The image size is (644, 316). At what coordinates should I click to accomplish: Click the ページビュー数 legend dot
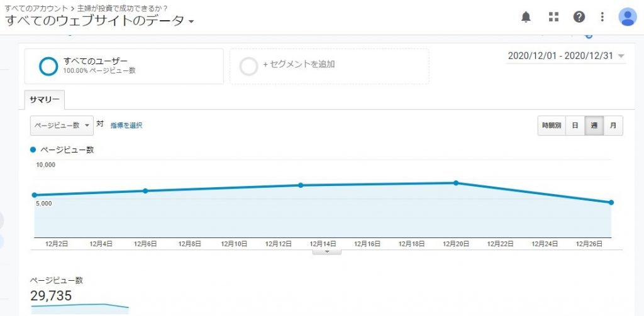coord(34,150)
